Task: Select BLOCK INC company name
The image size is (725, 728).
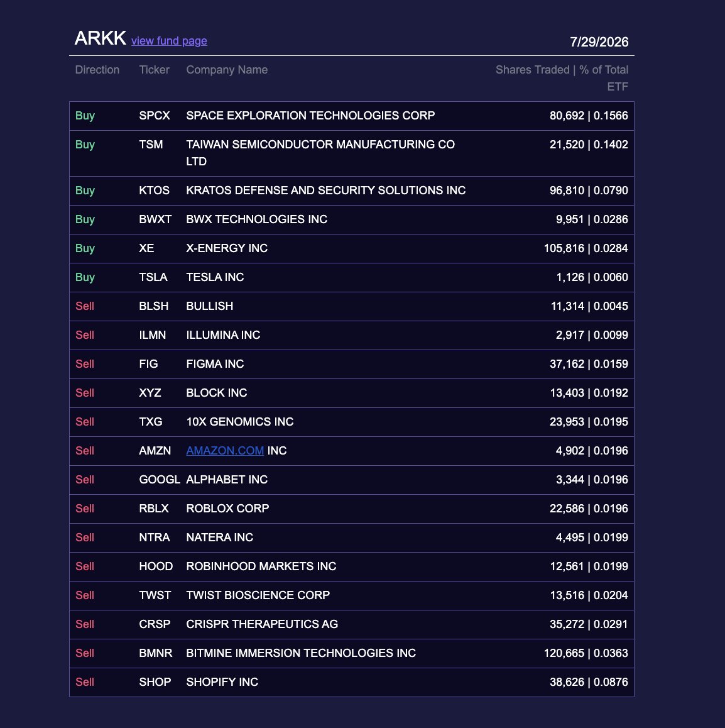Action: [x=217, y=393]
